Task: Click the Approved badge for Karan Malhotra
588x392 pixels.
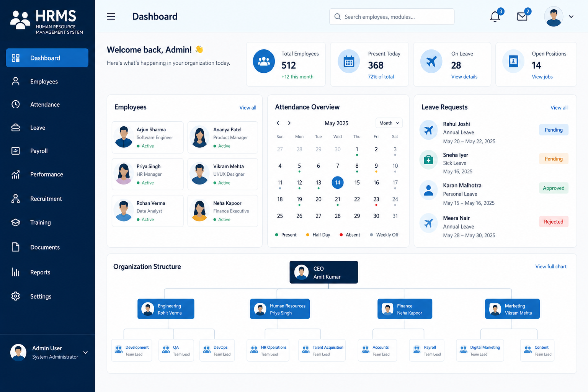Action: (x=554, y=188)
